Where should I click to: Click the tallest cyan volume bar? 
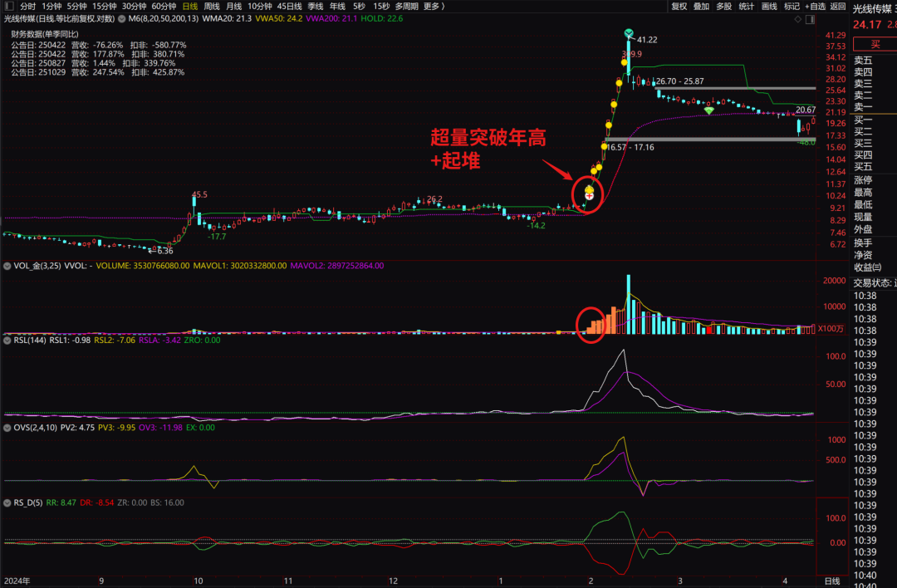pyautogui.click(x=629, y=304)
